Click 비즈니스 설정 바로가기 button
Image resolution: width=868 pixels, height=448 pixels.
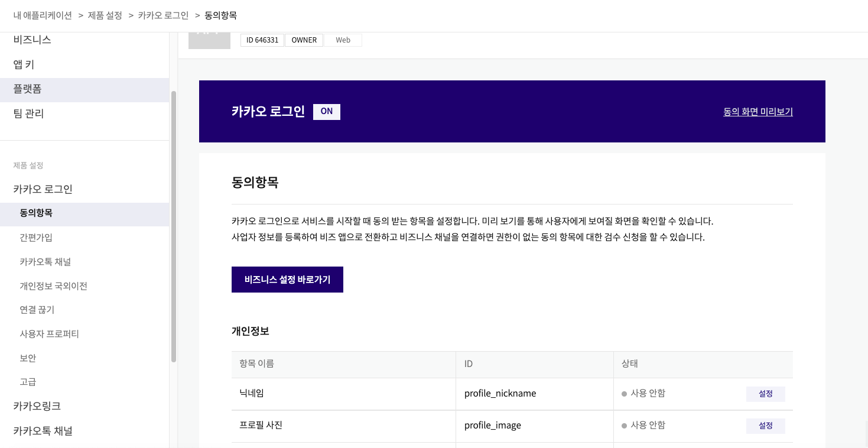[287, 280]
